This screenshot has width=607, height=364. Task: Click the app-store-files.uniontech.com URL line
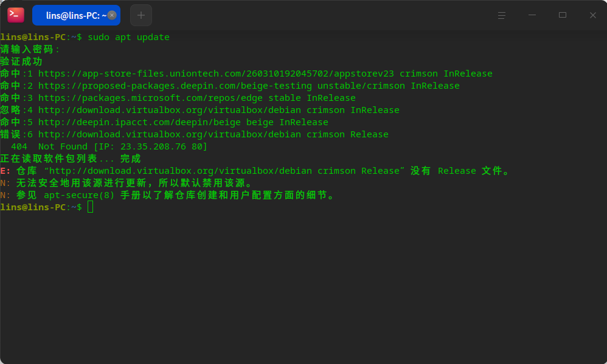(246, 74)
